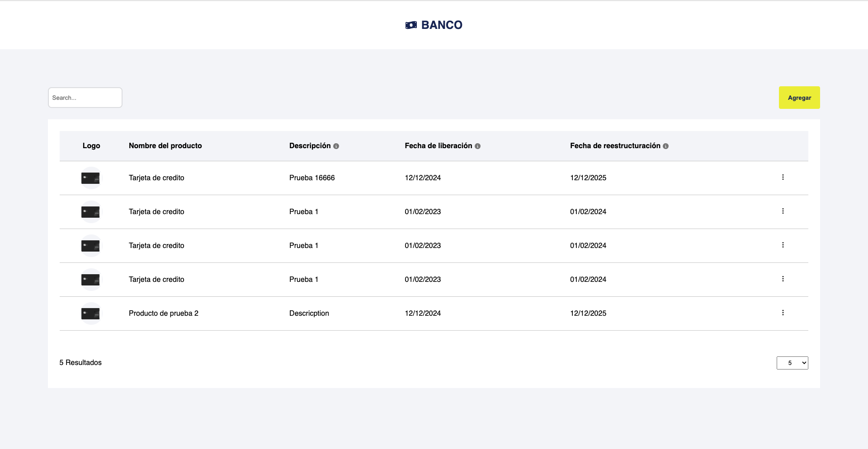Click the BANCO banknote logo icon
This screenshot has width=868, height=449.
(411, 25)
